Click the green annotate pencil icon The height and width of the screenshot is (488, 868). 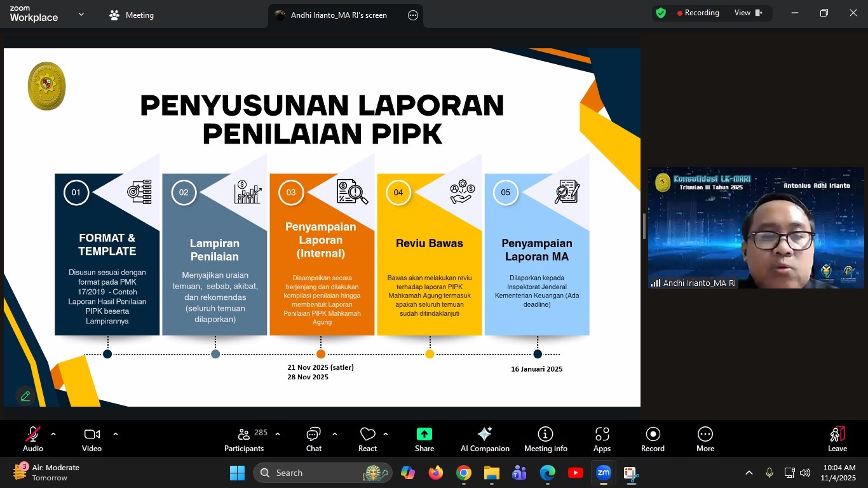coord(25,396)
